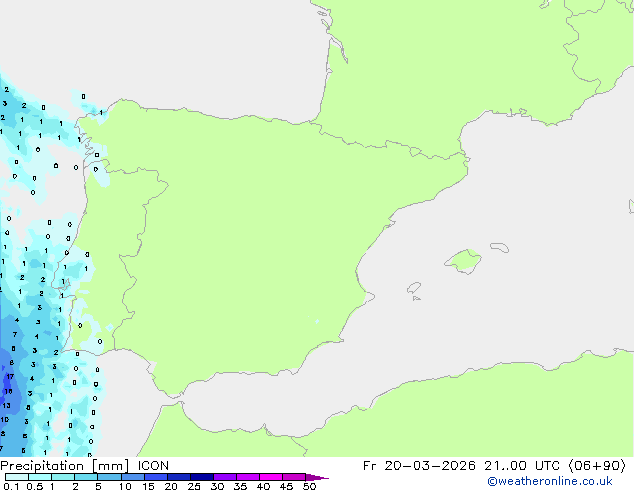This screenshot has width=634, height=490.
Task: Click the 30–35 mm purple legend swatch
Action: 225,477
